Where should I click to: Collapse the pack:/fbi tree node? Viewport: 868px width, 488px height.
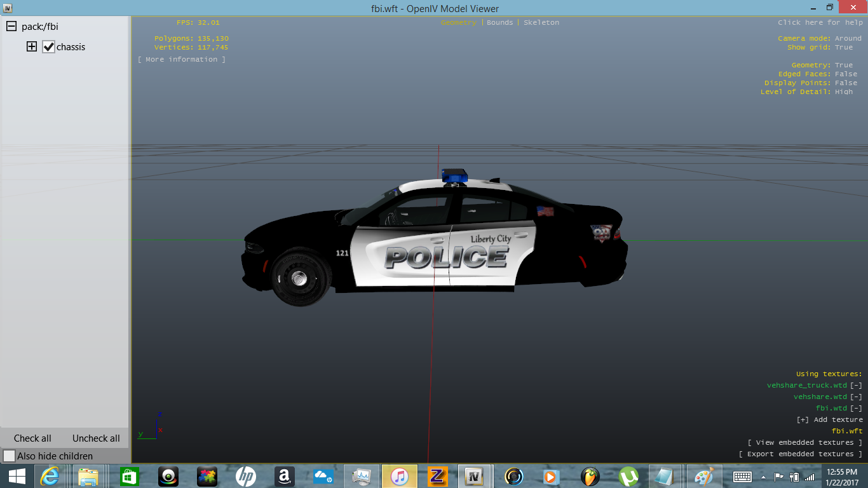pos(11,27)
